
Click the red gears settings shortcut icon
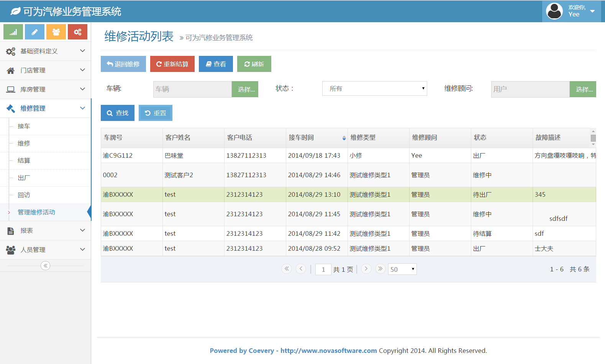77,32
